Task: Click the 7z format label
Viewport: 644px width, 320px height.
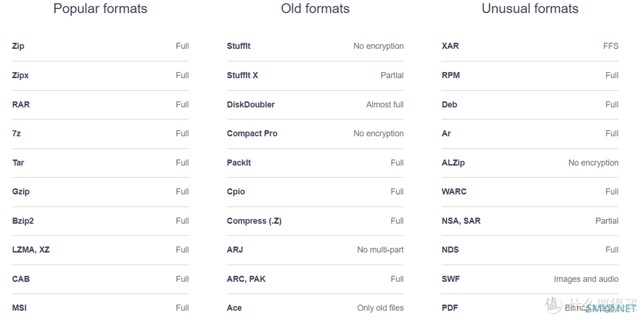Action: [17, 134]
